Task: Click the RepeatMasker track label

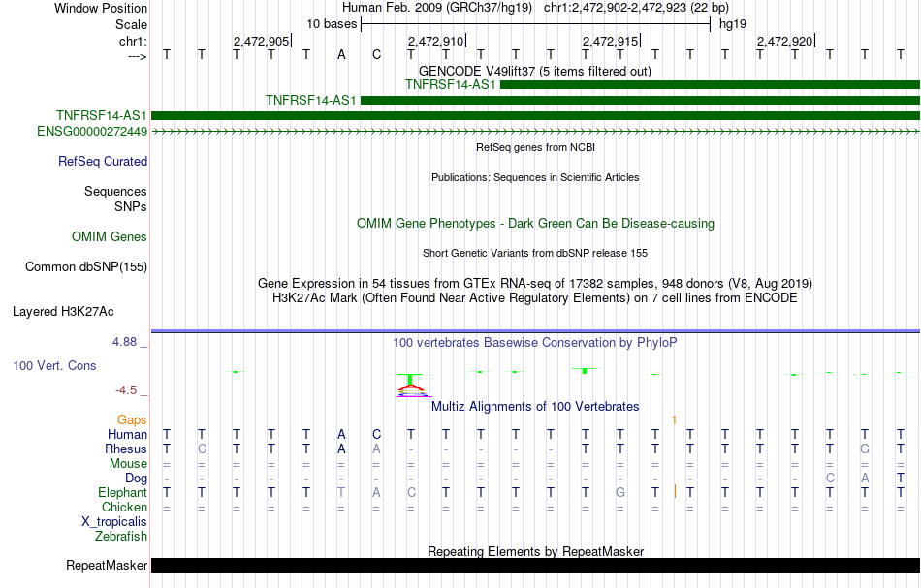Action: click(107, 565)
